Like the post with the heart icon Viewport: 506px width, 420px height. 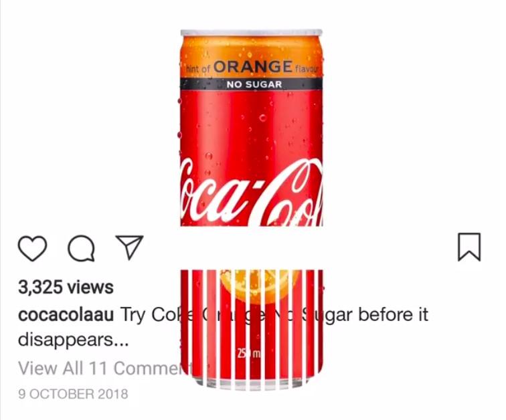click(x=32, y=248)
